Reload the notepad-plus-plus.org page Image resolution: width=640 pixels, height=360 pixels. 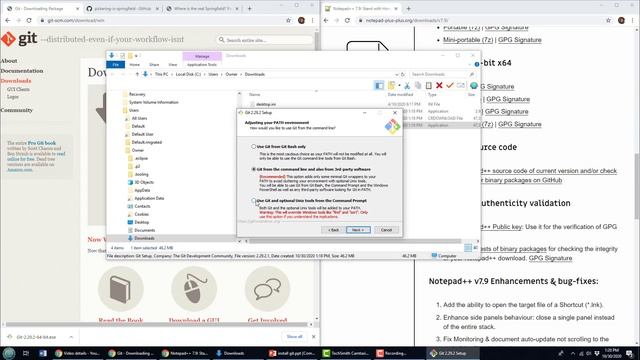tap(347, 20)
